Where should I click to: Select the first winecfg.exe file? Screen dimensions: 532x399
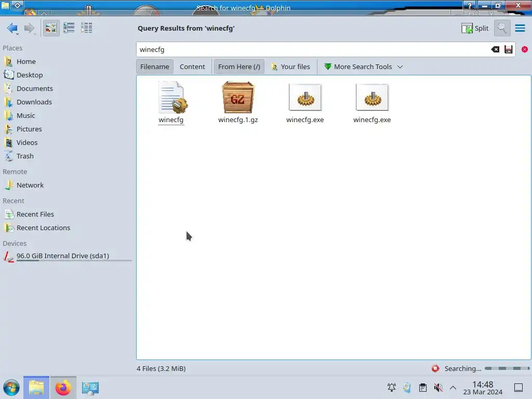[305, 102]
